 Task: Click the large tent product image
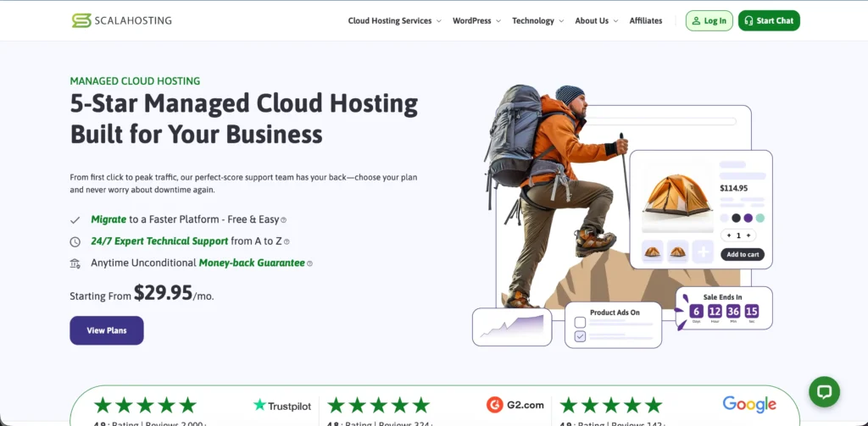point(677,195)
